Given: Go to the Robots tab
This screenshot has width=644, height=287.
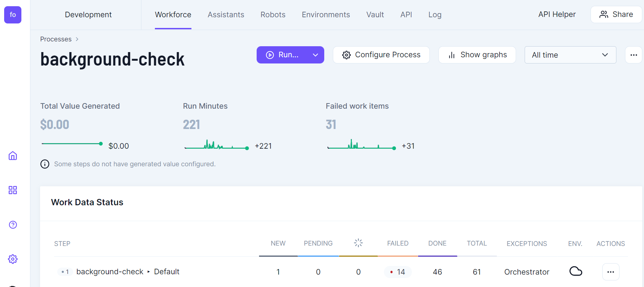Looking at the screenshot, I should pos(273,15).
